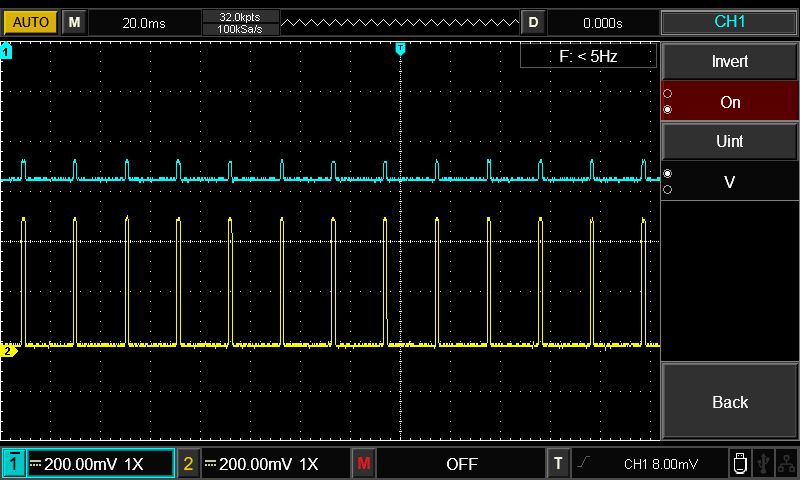Toggle the Invert On option
800x480 pixels.
(730, 102)
